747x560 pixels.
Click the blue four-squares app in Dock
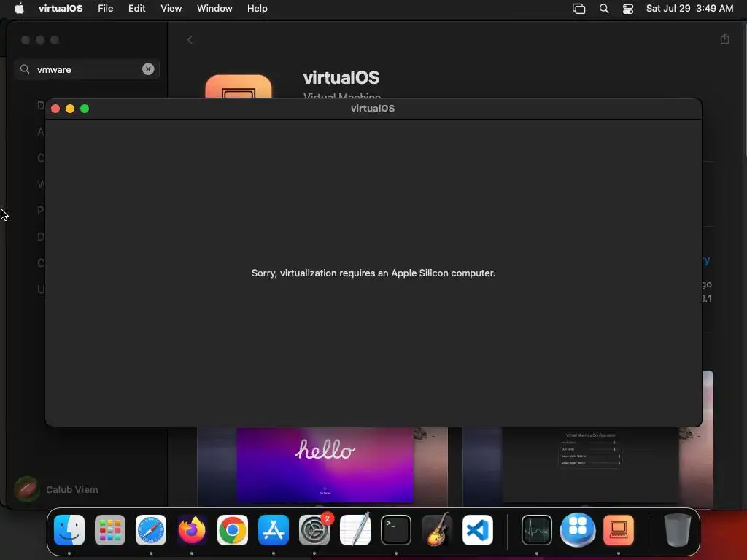[578, 530]
